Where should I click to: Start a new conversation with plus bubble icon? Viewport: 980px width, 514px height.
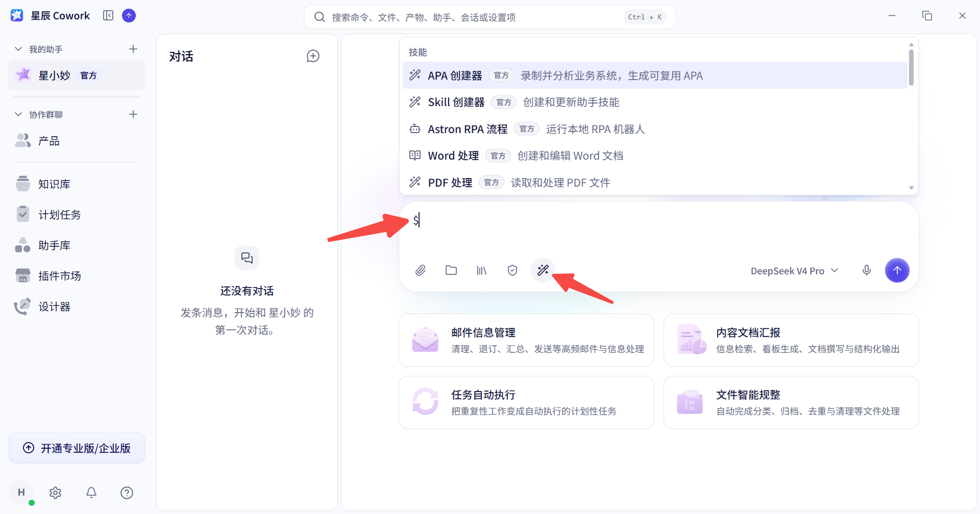point(313,56)
